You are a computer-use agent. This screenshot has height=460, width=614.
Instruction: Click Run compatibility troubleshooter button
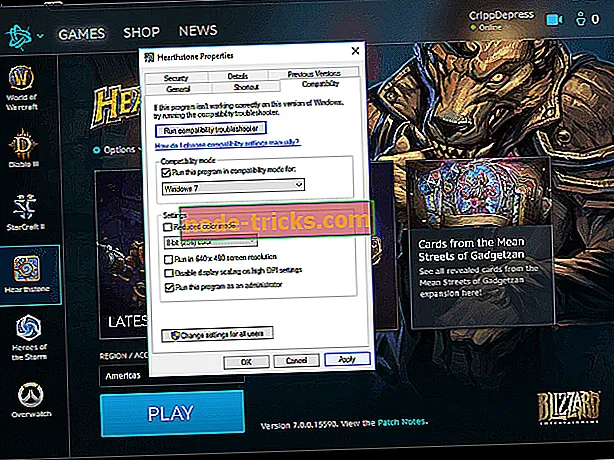pyautogui.click(x=211, y=129)
